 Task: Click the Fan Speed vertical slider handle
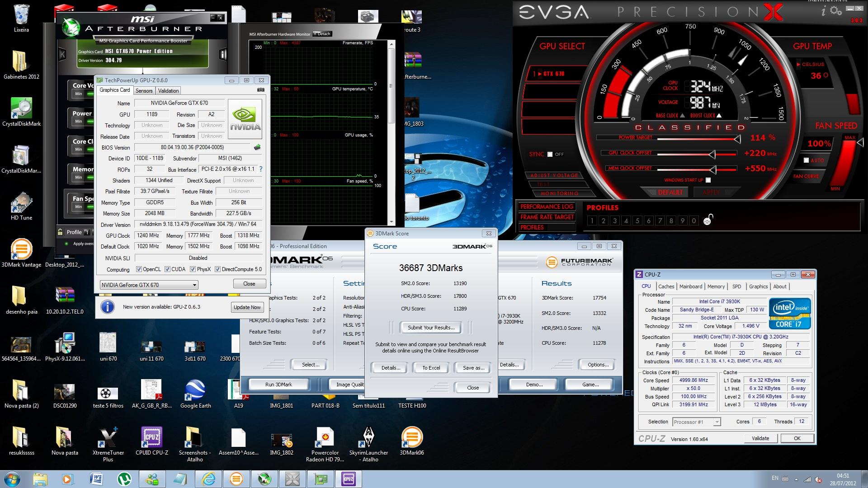[860, 142]
